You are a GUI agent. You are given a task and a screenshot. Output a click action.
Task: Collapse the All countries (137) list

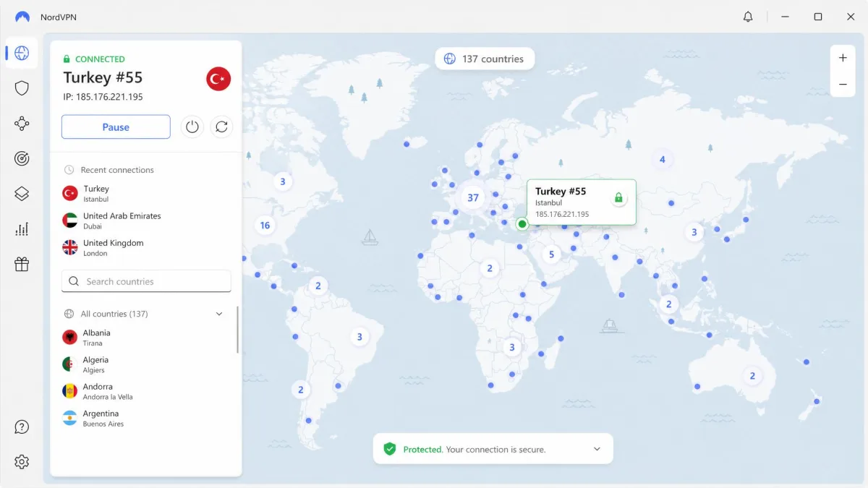[219, 314]
